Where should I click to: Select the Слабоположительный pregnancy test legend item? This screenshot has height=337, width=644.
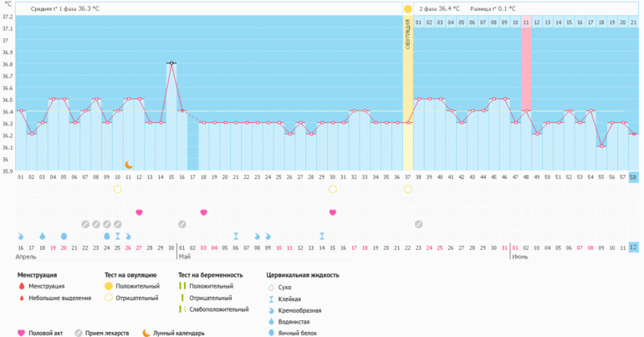tap(216, 309)
